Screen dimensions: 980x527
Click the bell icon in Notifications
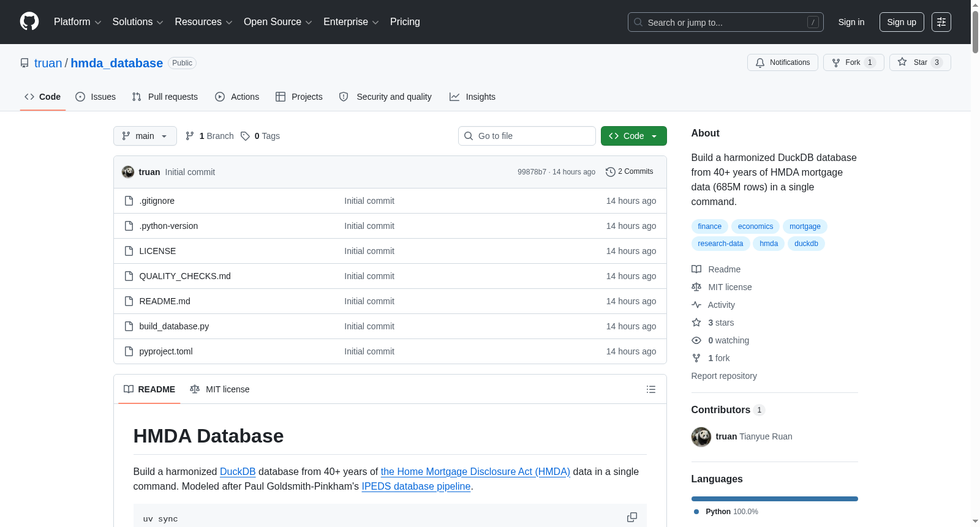(x=760, y=62)
